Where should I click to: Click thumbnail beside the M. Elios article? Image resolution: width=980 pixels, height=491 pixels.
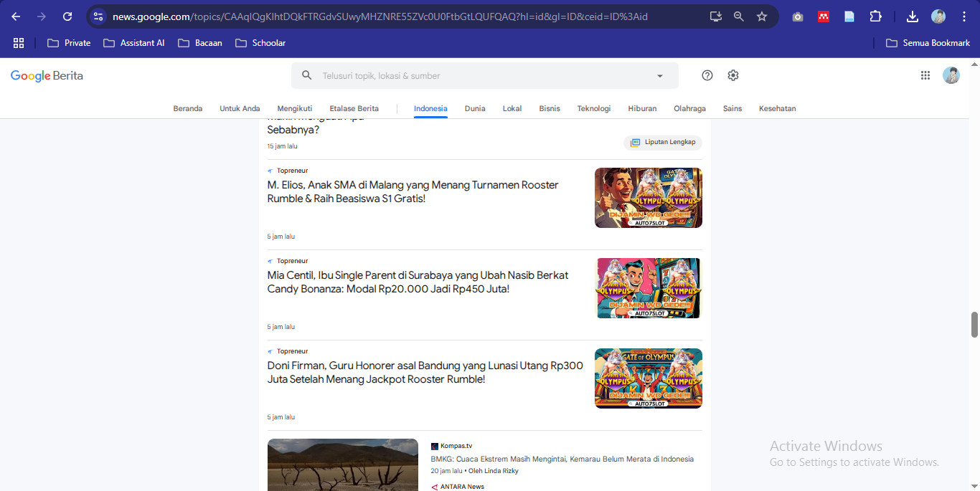tap(649, 198)
